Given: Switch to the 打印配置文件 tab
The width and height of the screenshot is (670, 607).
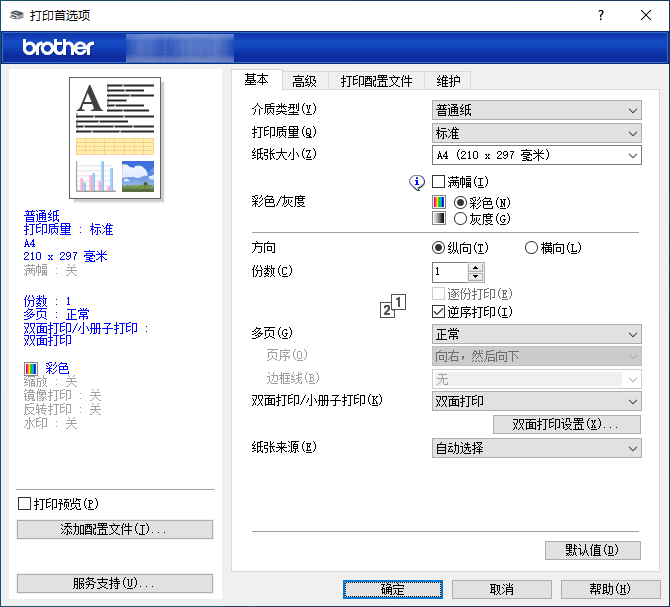Looking at the screenshot, I should pos(376,81).
